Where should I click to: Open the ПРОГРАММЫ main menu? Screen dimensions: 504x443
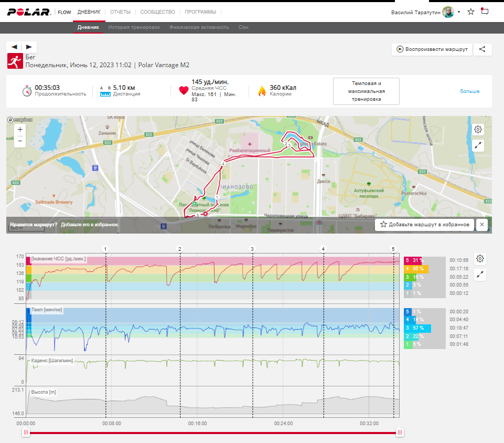pyautogui.click(x=200, y=12)
